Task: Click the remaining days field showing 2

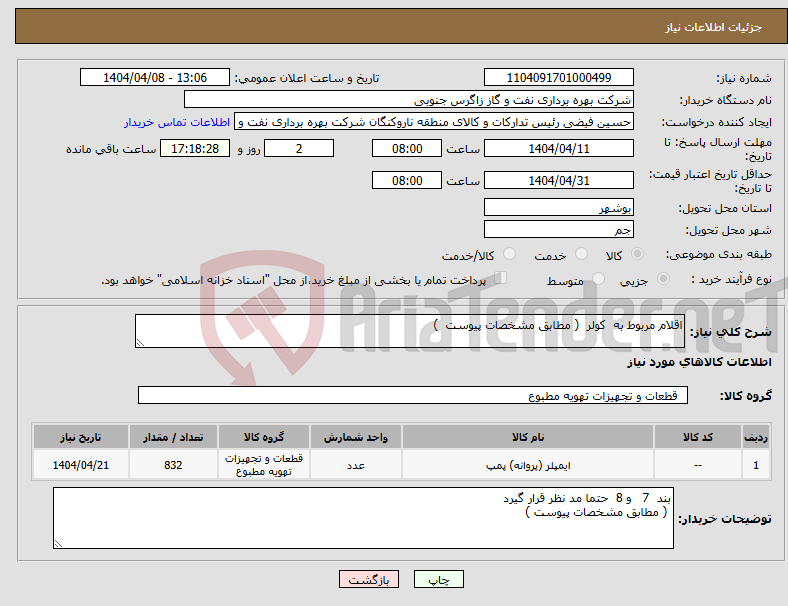Action: pyautogui.click(x=299, y=148)
